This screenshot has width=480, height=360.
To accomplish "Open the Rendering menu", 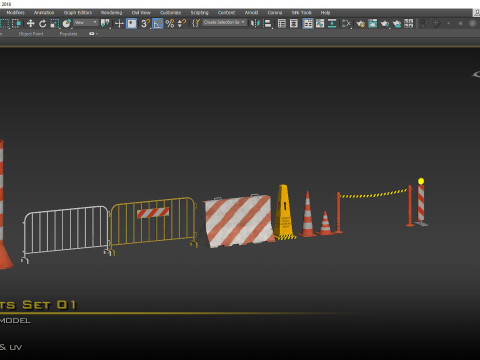I will (111, 13).
